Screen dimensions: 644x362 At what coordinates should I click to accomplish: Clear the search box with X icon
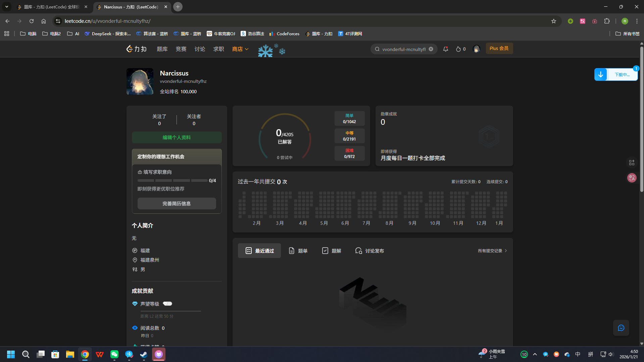pos(431,49)
